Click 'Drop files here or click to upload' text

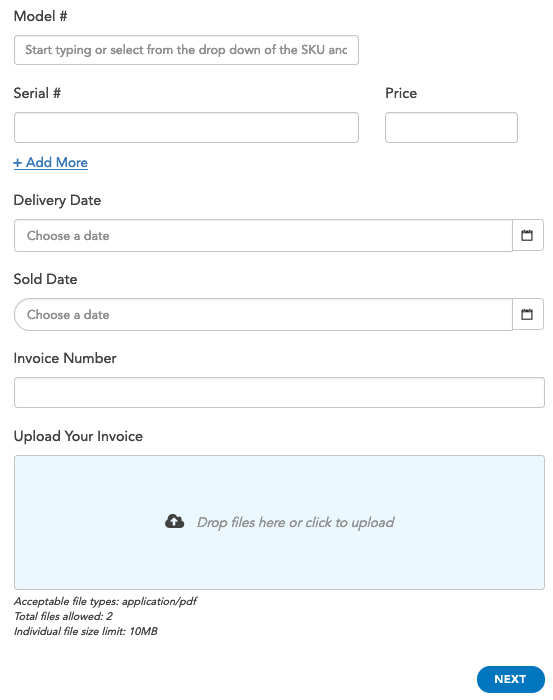295,522
